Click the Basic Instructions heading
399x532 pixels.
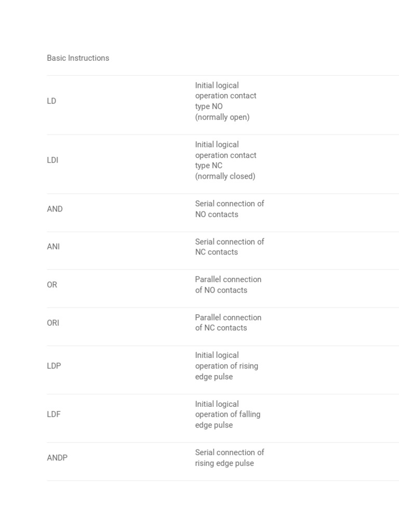tap(78, 58)
